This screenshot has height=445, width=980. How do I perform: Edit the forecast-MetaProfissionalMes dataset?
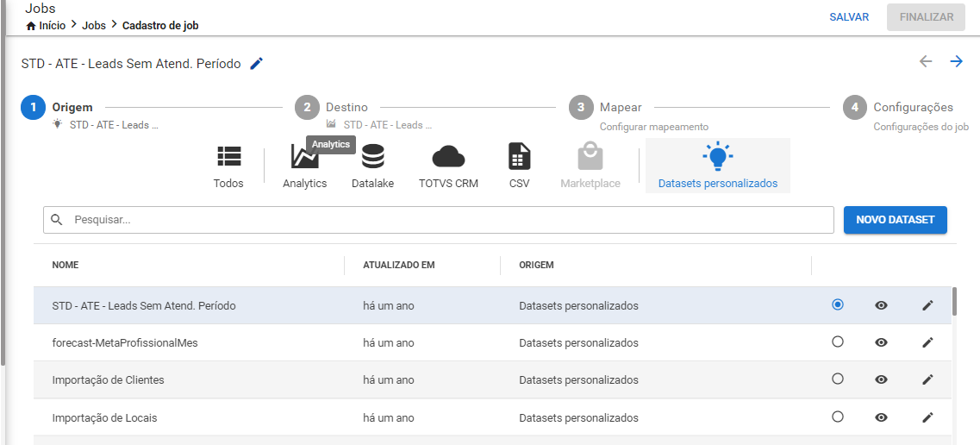click(x=927, y=342)
